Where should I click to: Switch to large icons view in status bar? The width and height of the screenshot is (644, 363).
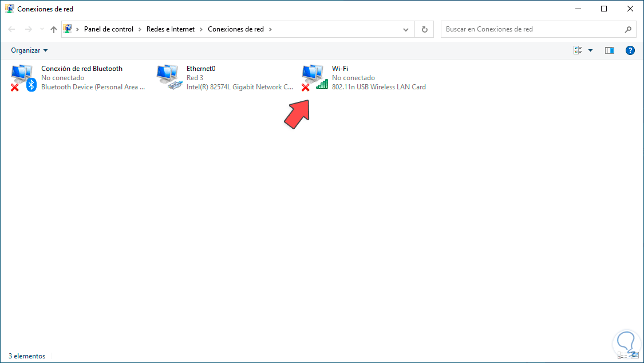tap(634, 356)
